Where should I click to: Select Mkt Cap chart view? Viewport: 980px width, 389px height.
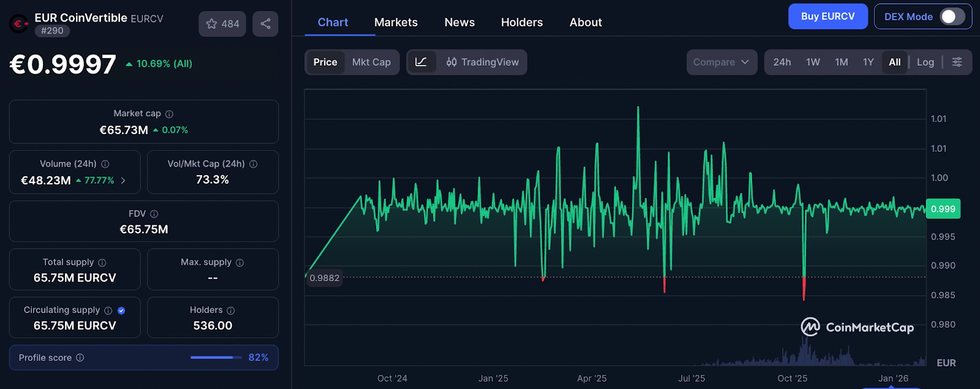371,62
